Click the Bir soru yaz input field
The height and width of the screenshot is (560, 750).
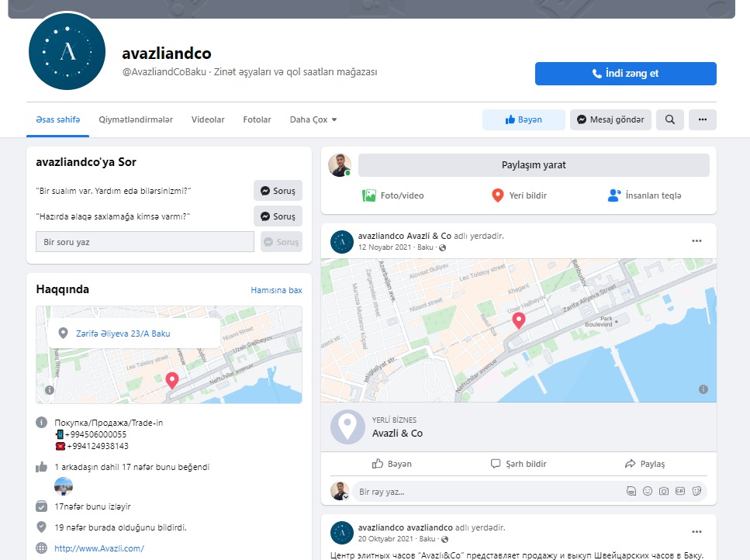coord(145,242)
